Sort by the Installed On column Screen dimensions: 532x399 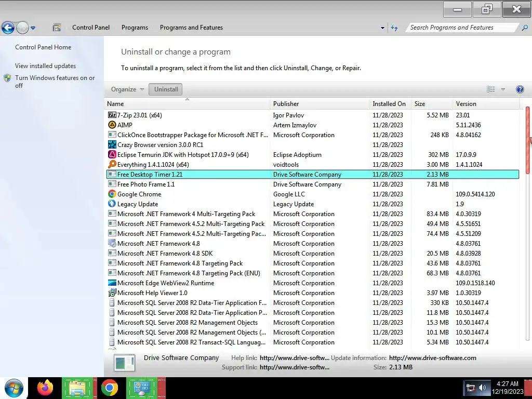390,104
